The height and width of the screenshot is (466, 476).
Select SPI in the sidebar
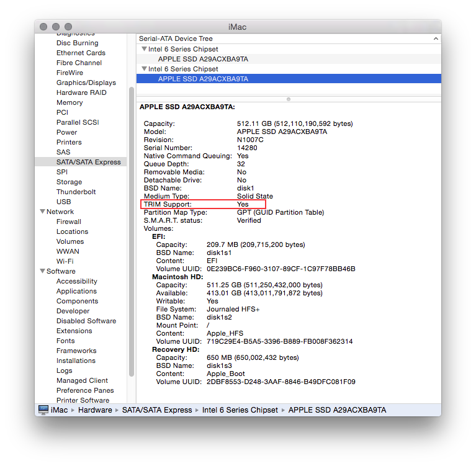pos(62,172)
